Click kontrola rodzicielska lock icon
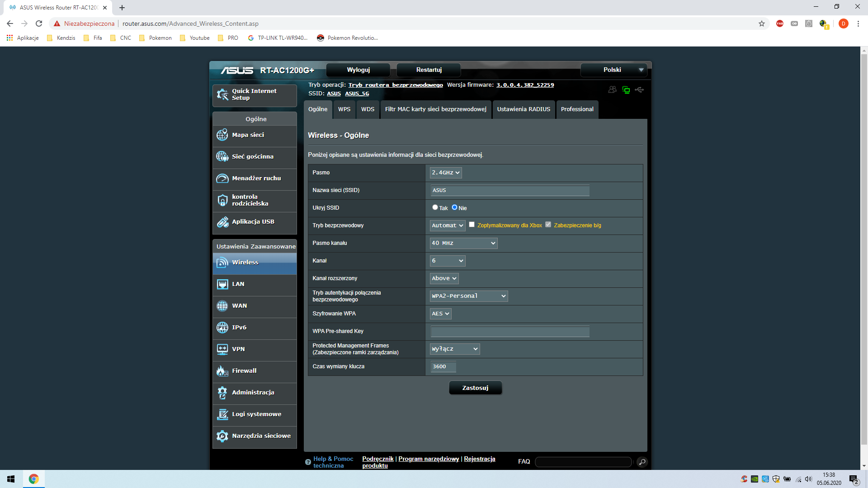The width and height of the screenshot is (868, 488). point(222,200)
